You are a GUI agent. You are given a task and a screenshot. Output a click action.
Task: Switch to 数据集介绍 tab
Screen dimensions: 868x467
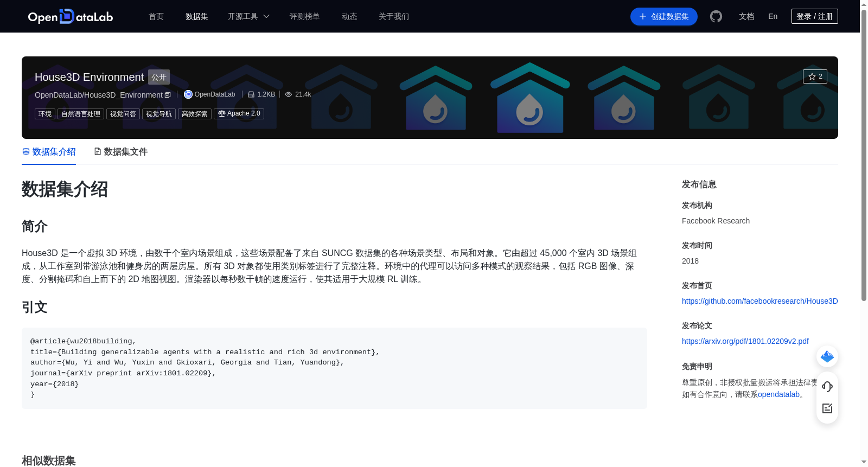(x=49, y=152)
